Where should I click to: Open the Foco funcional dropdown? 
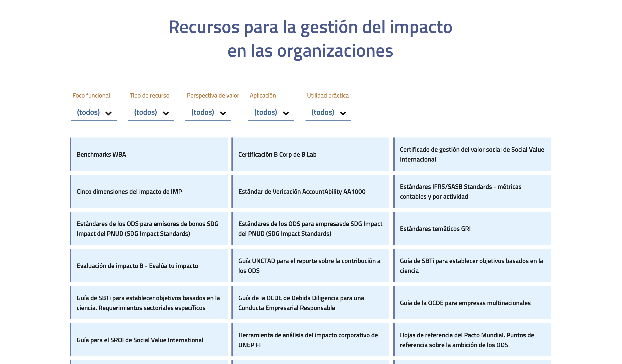coord(94,112)
